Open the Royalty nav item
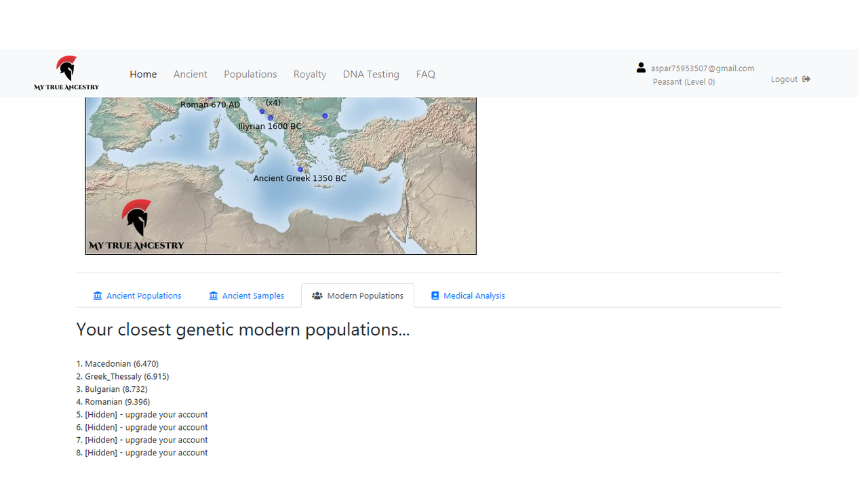Viewport: 868px width, 488px height. (310, 74)
